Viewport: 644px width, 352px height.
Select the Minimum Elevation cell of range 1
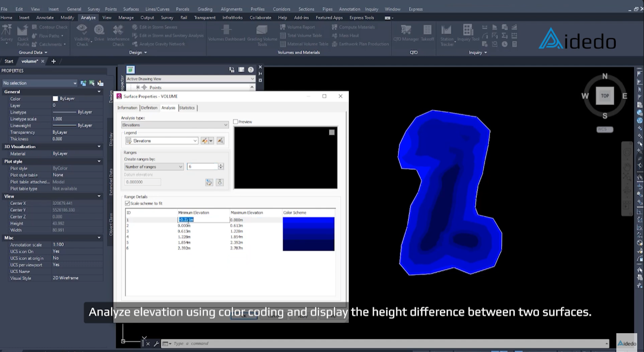coord(204,220)
